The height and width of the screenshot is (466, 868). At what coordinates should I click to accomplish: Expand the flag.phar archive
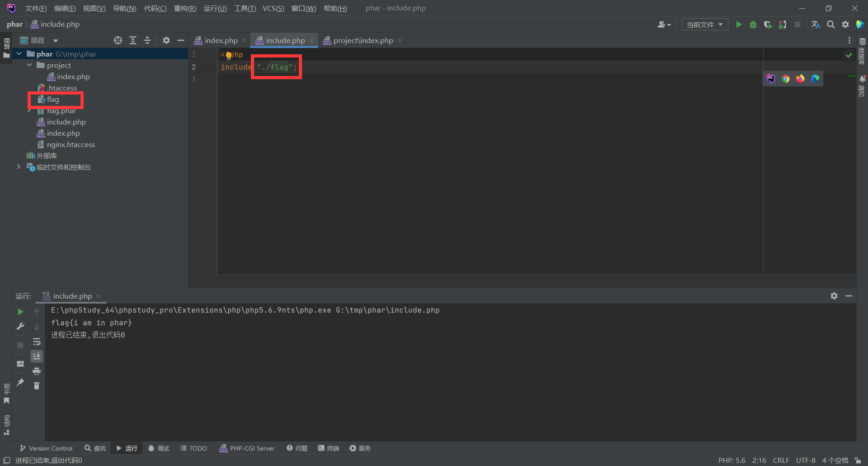29,111
